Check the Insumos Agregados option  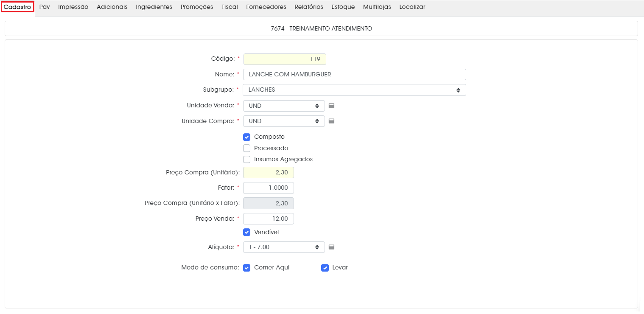pos(246,160)
